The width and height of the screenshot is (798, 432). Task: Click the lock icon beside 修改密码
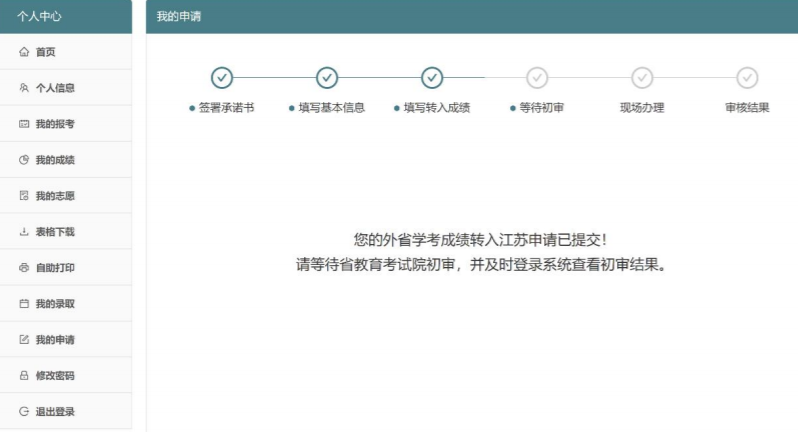[24, 376]
